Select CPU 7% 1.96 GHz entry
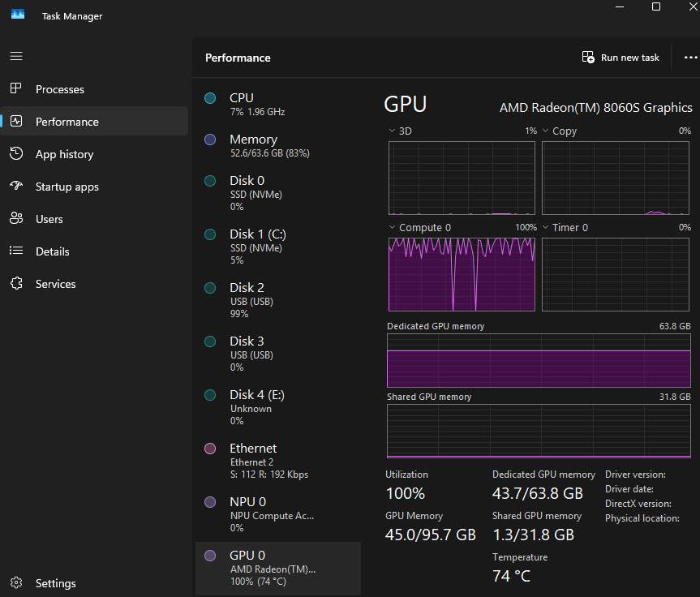 click(x=278, y=105)
